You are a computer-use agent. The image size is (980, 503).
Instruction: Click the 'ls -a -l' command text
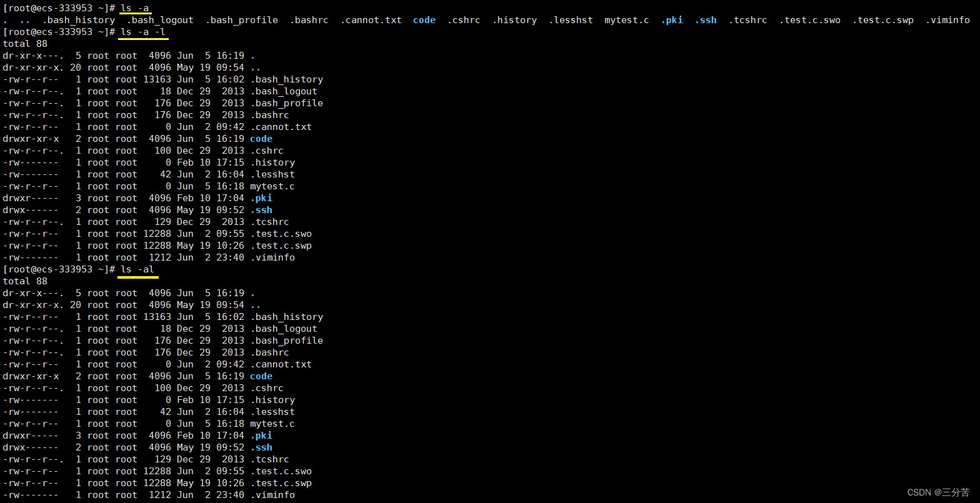[143, 32]
